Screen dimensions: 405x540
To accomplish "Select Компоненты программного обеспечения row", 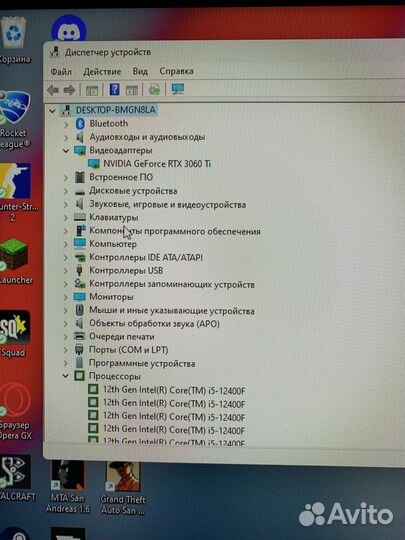I will pyautogui.click(x=175, y=231).
